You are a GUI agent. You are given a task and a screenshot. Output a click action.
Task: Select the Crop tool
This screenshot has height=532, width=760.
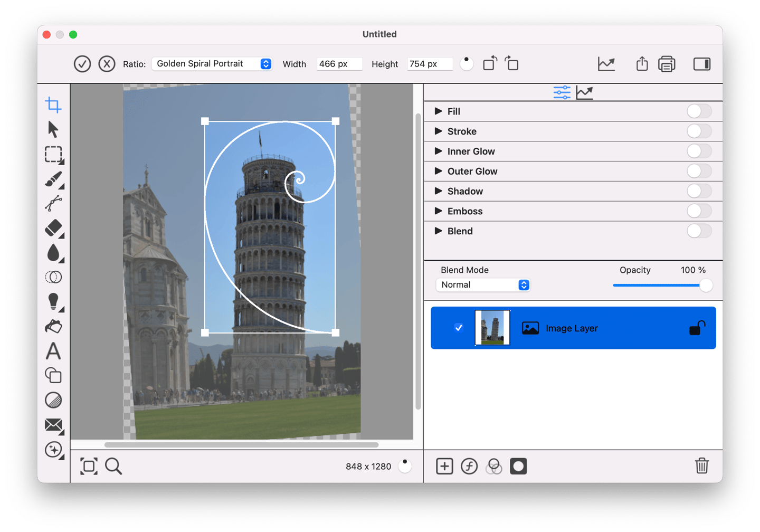point(53,105)
